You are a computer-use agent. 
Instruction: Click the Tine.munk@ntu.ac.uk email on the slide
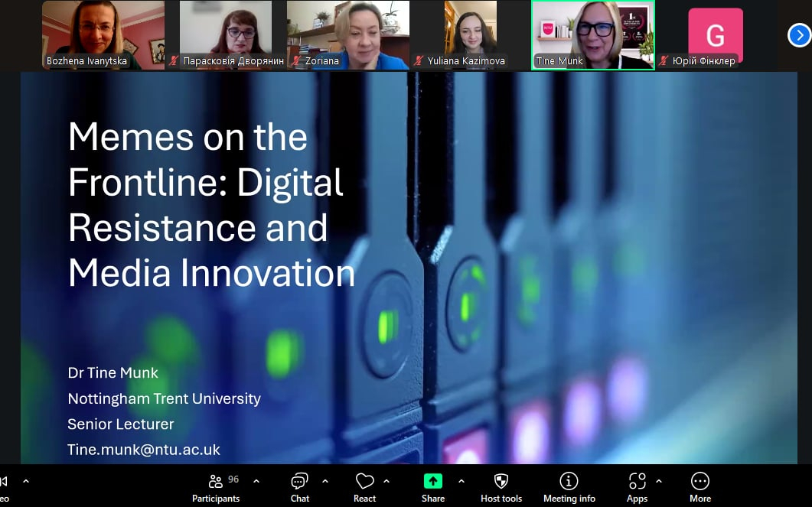pos(144,449)
